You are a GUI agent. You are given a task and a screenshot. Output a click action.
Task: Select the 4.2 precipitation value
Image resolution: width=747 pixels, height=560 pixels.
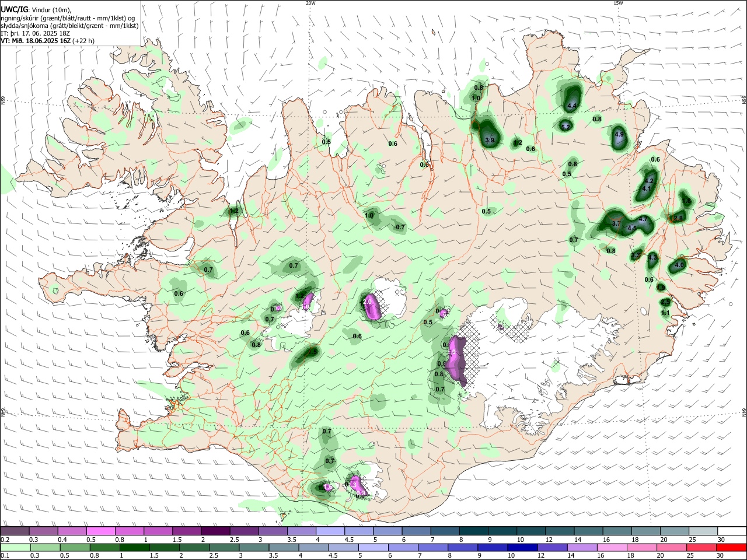[x=648, y=181]
